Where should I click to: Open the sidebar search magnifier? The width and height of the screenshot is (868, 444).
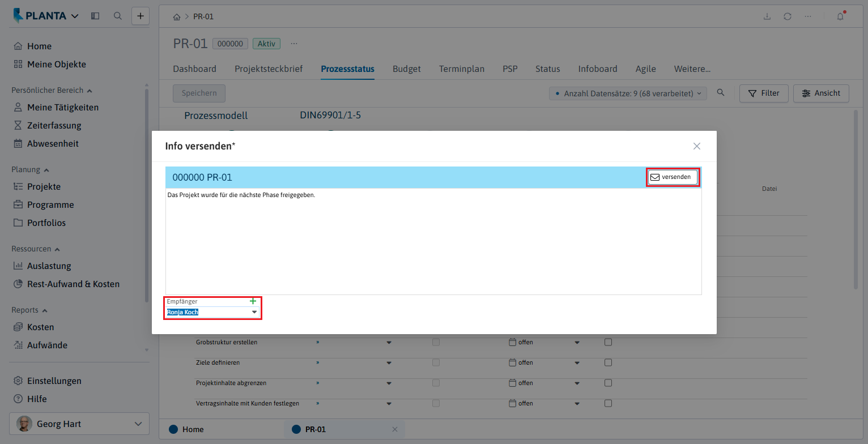[x=118, y=16]
